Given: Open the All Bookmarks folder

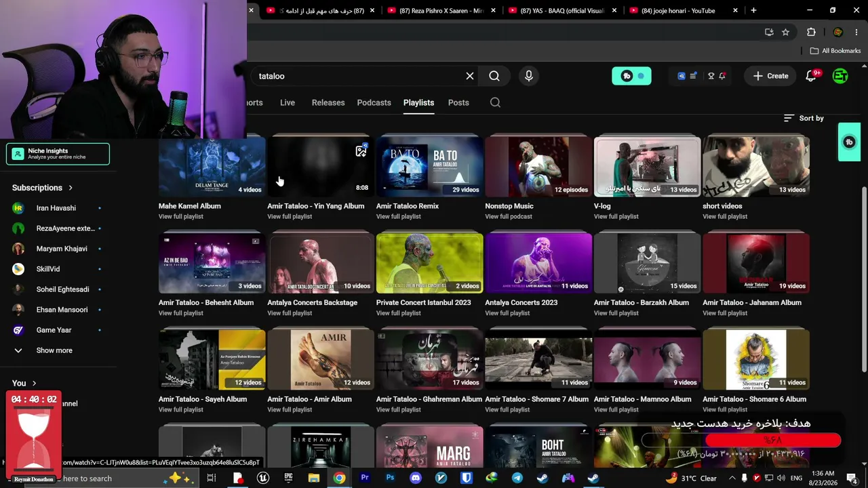Looking at the screenshot, I should [x=835, y=51].
